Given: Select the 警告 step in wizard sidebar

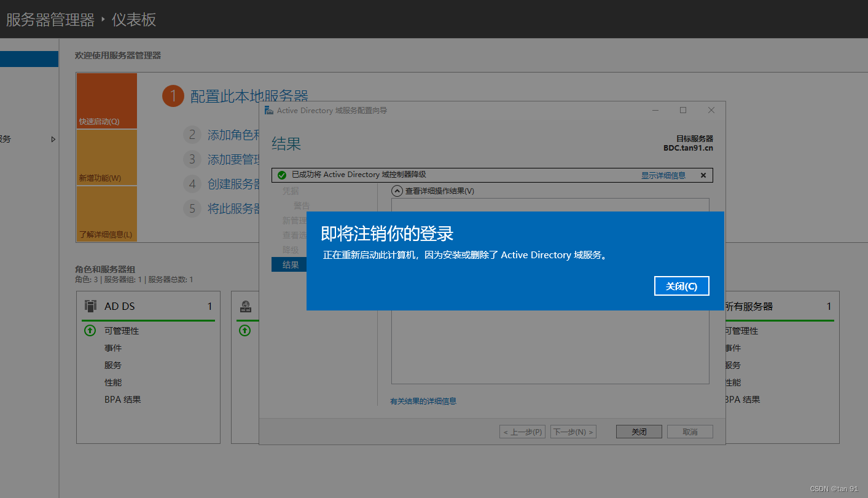Looking at the screenshot, I should (302, 205).
